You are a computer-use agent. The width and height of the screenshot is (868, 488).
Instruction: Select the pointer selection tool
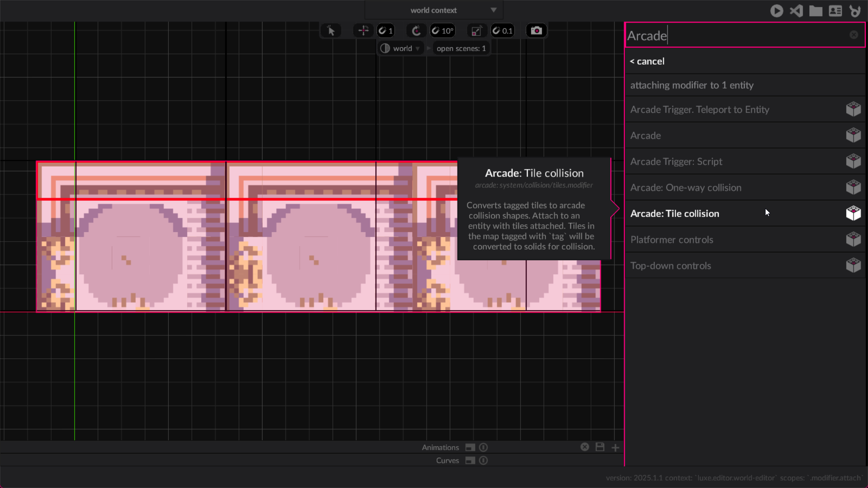point(331,31)
